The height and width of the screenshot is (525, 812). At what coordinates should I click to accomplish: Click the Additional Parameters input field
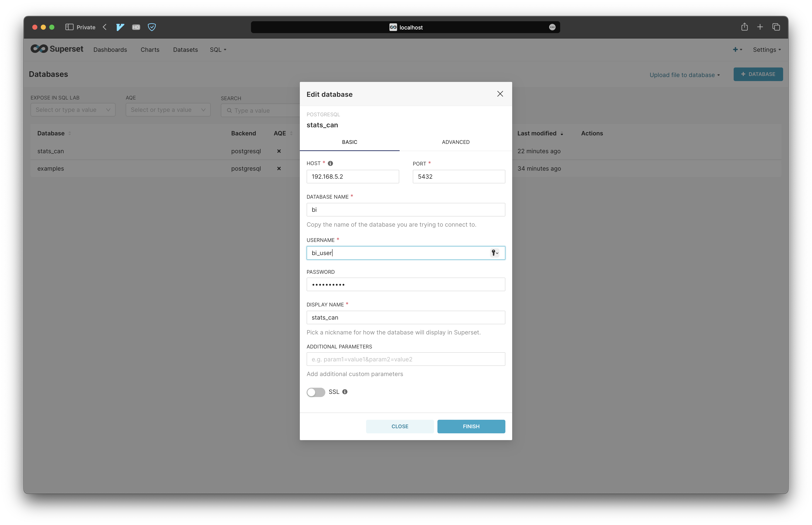coord(406,359)
